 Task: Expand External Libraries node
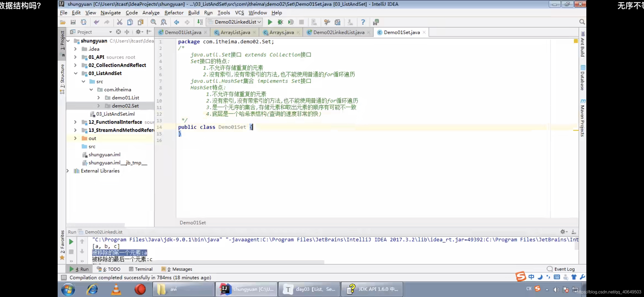click(x=68, y=171)
